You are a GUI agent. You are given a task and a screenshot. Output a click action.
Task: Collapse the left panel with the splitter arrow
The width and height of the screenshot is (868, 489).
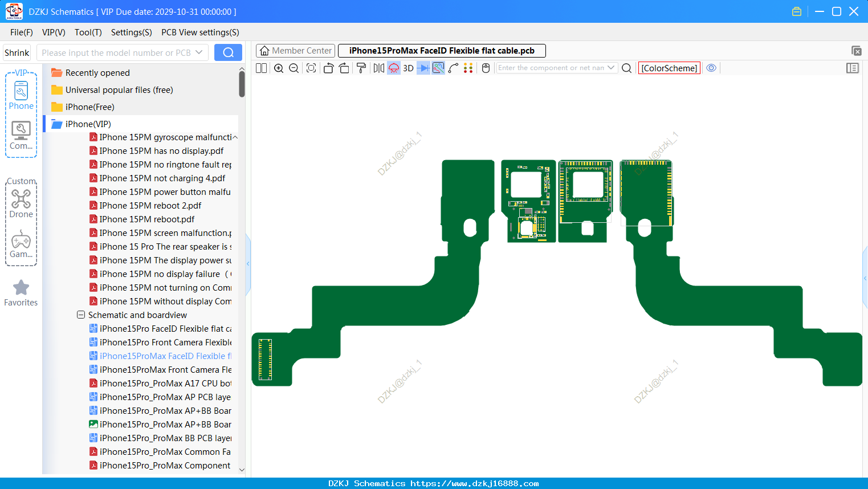tap(248, 263)
